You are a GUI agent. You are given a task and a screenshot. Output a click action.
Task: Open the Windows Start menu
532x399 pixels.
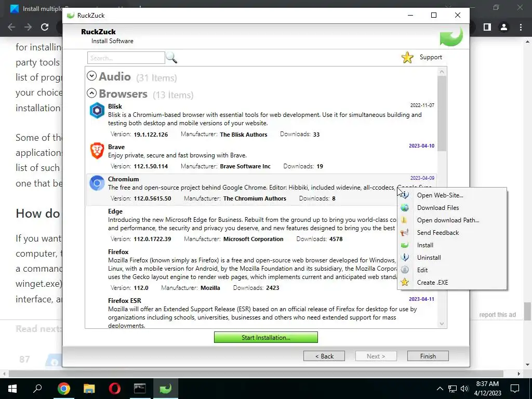click(12, 389)
